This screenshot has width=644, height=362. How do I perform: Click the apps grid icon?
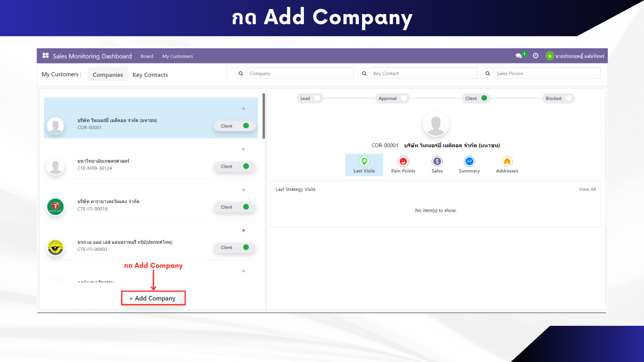[x=46, y=56]
